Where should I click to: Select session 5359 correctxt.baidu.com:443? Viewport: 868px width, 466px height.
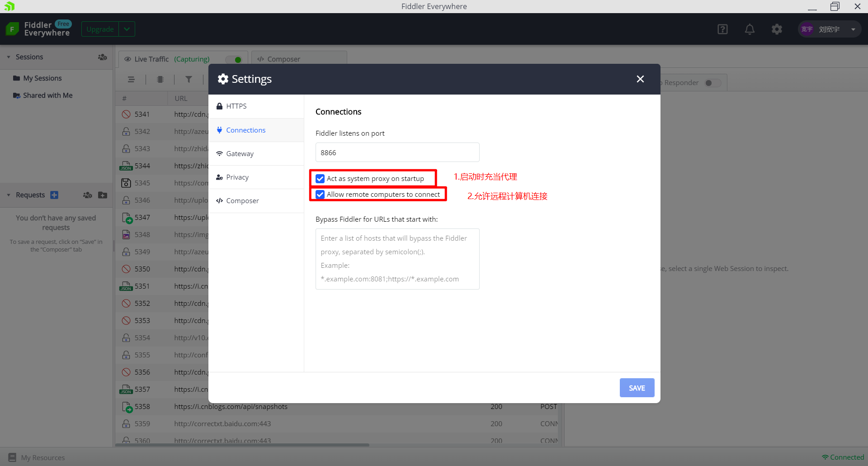(337, 423)
